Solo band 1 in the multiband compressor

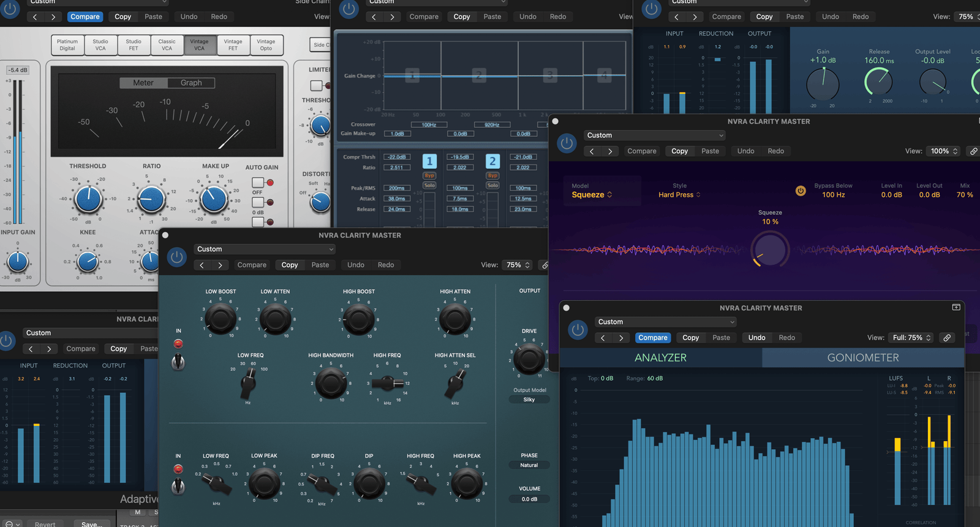tap(429, 186)
